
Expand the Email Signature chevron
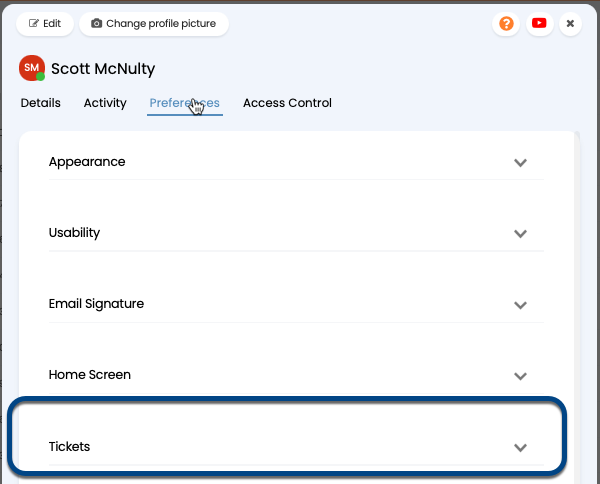pos(520,305)
